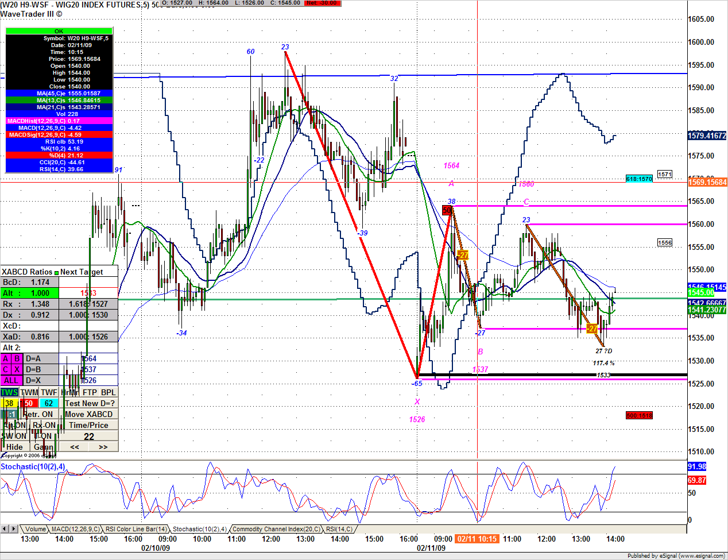
Task: Click the 91.98 stochastic value label
Action: tap(697, 466)
